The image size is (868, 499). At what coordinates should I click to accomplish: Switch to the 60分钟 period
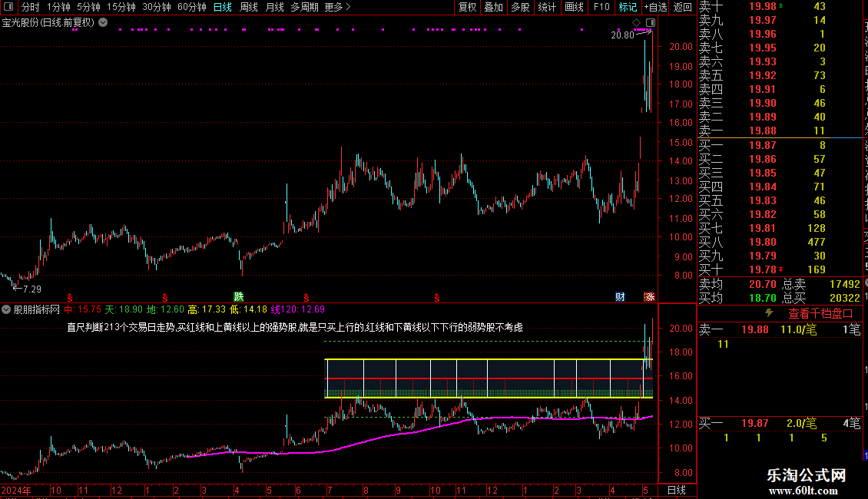click(x=192, y=7)
